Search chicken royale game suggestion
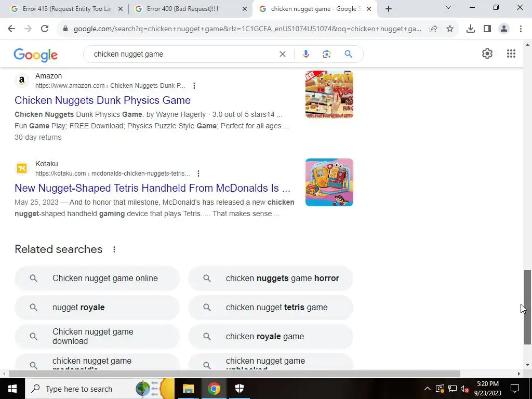Screen dimensions: 532x399 tap(270, 337)
